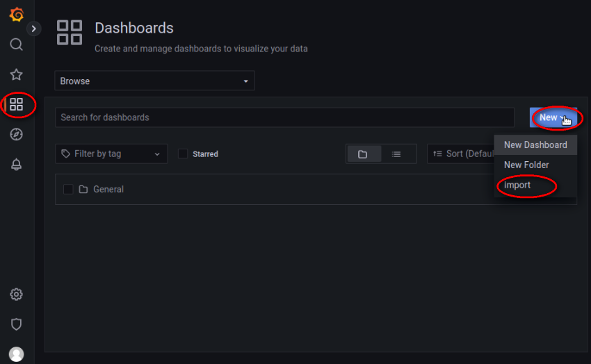Viewport: 591px width, 364px height.
Task: Click the user profile avatar
Action: [x=17, y=354]
